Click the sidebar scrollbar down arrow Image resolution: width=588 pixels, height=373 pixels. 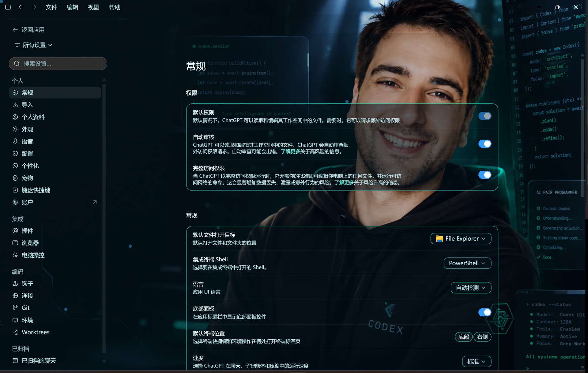coord(104,362)
